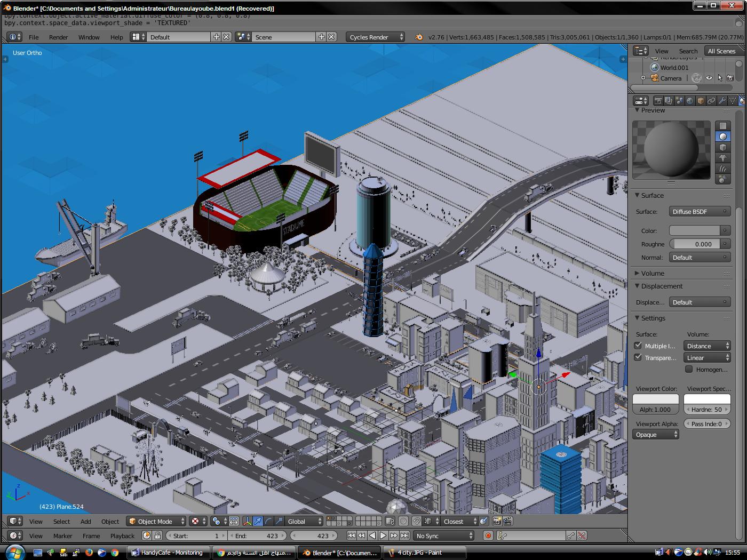Screen dimensions: 747x560
Task: Open the Modifiers wrench properties tab
Action: point(722,100)
